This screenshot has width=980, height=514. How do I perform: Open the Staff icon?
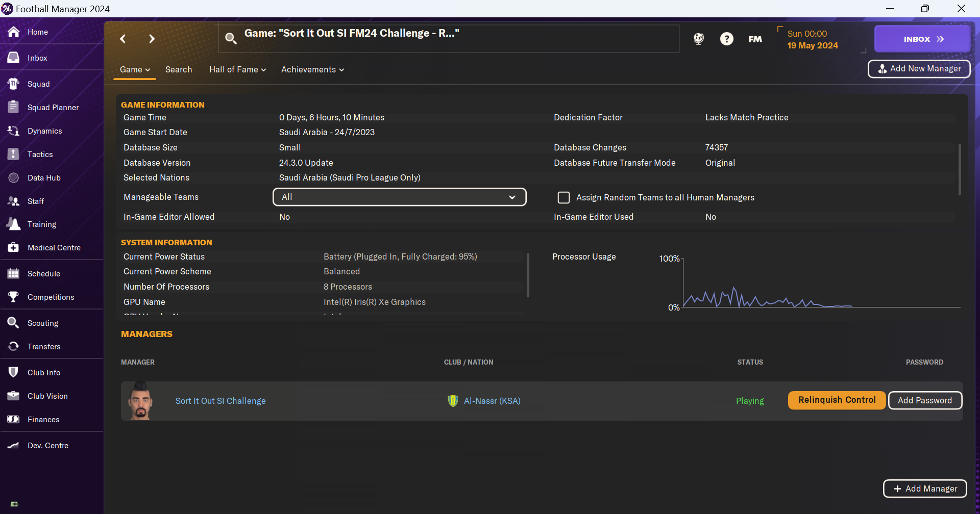[x=14, y=201]
